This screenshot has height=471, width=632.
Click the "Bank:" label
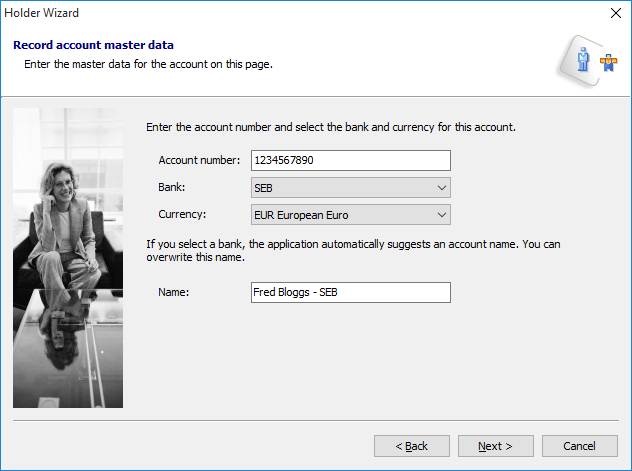click(172, 187)
